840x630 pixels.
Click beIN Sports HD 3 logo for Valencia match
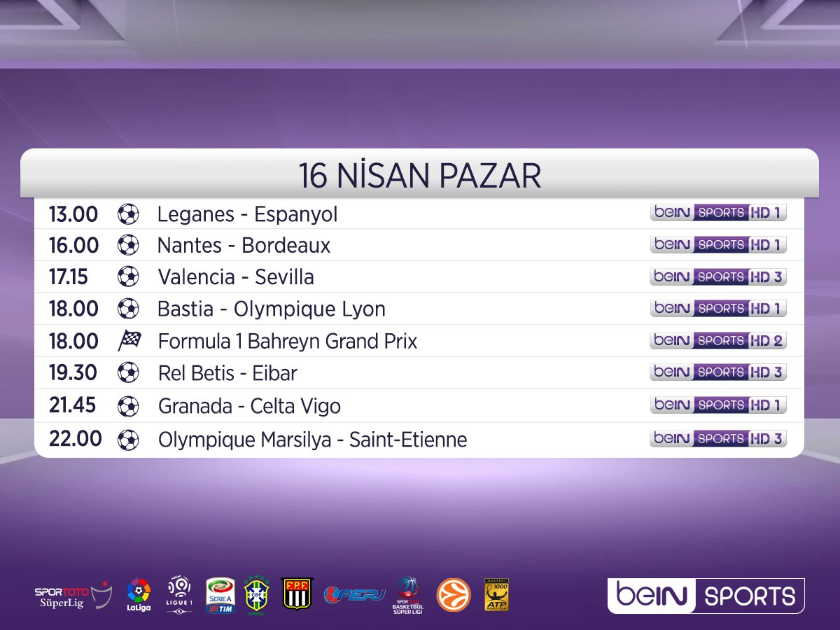click(x=718, y=276)
